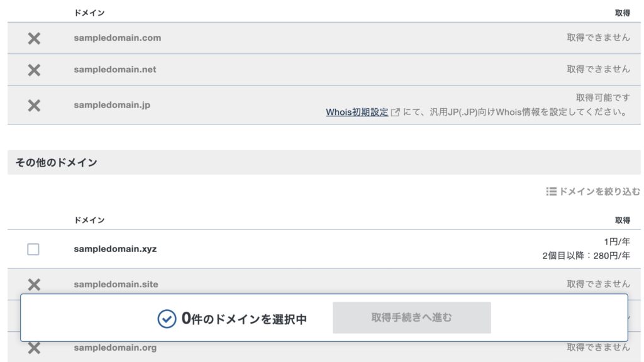Click the X icon beside sampledomain.net
Viewport: 644px width, 362px height.
(34, 70)
